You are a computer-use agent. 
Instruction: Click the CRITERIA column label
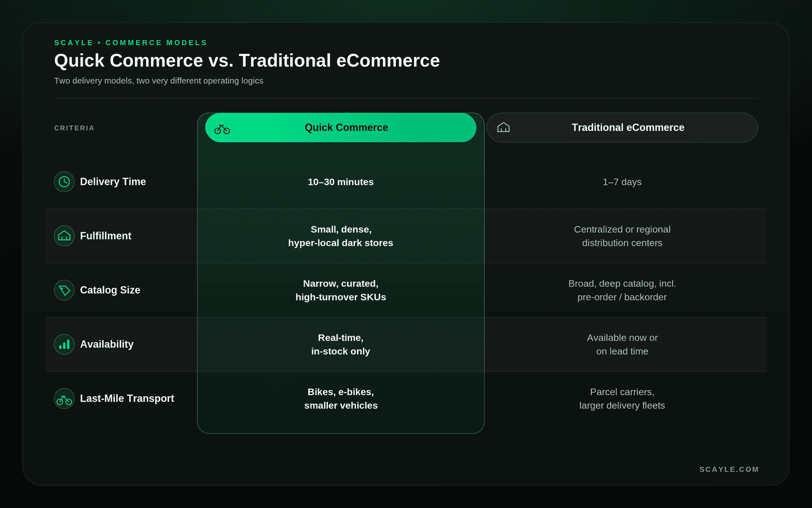(x=74, y=128)
